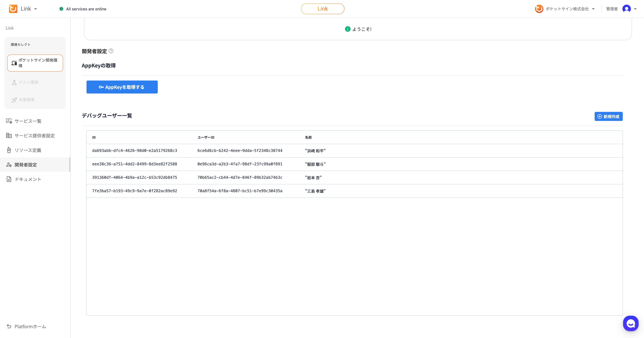644x338 pixels.
Task: Click the サービス一覧 sidebar icon
Action: coord(9,121)
